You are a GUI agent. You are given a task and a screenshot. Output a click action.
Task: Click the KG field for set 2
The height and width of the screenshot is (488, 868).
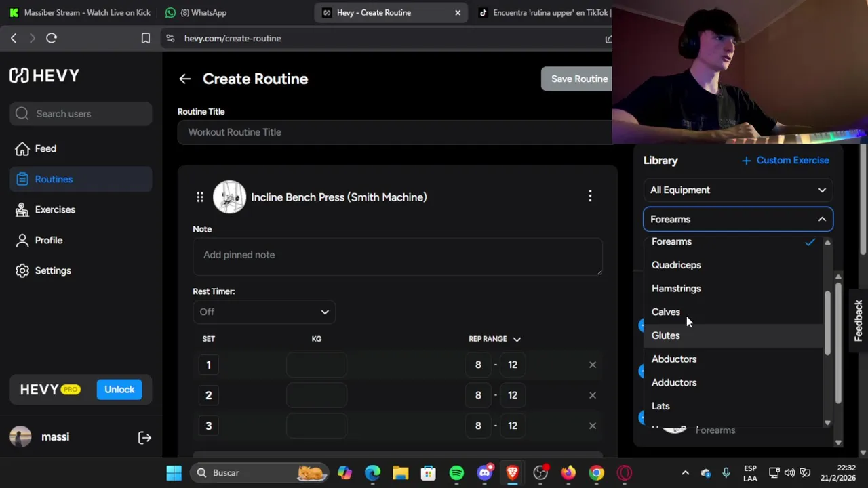point(317,395)
